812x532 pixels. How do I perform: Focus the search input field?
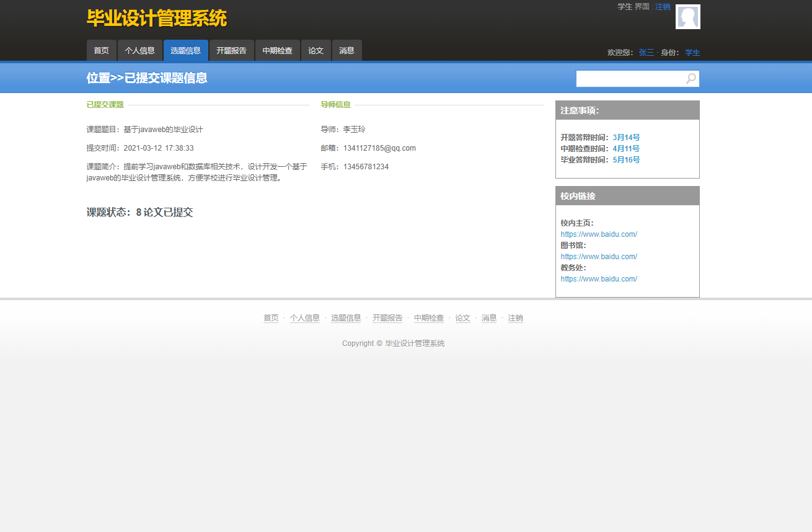tap(630, 79)
